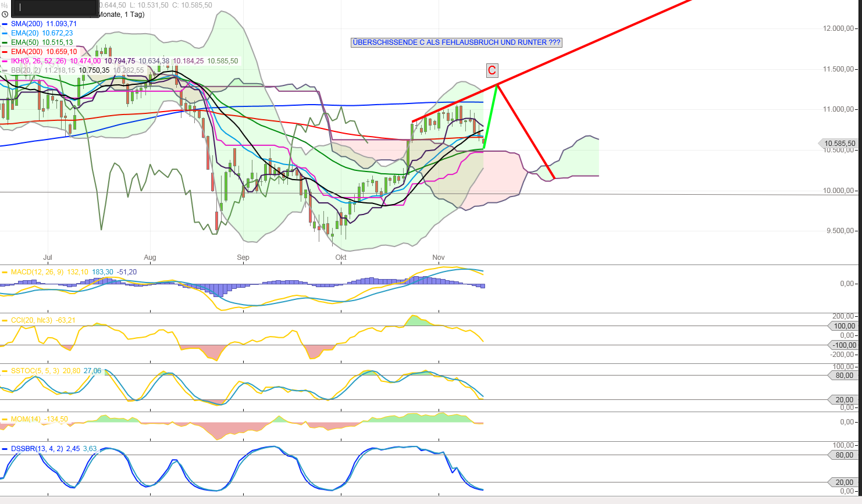Click the MOM(14) indicator marker
The width and height of the screenshot is (862, 504).
[5, 418]
